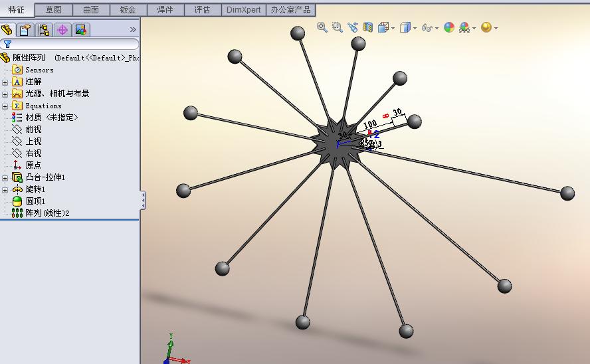Expand the 注解 node
The width and height of the screenshot is (590, 364).
(x=5, y=82)
